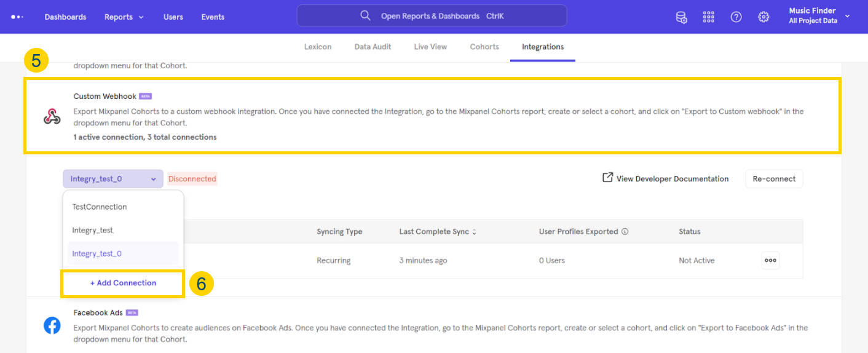Switch to the Lexicon tab
Viewport: 868px width, 353px height.
[318, 47]
